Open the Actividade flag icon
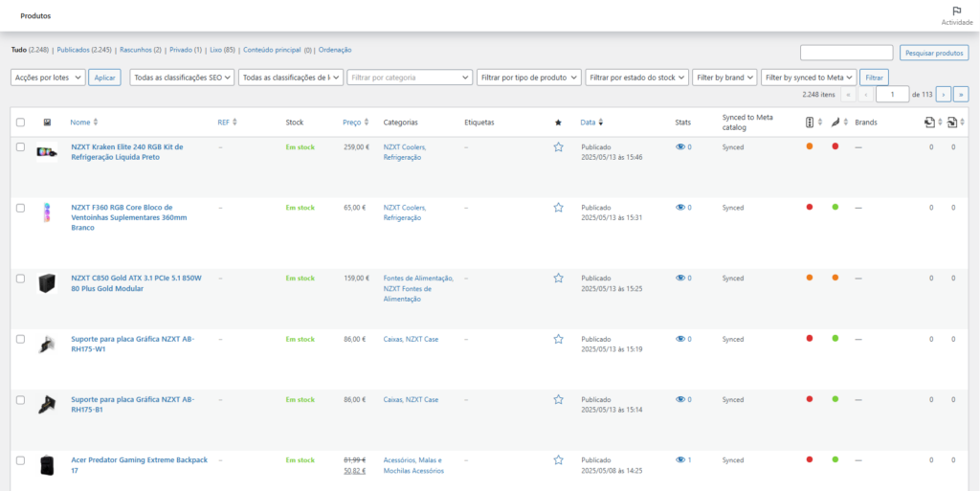The image size is (980, 491). (956, 11)
